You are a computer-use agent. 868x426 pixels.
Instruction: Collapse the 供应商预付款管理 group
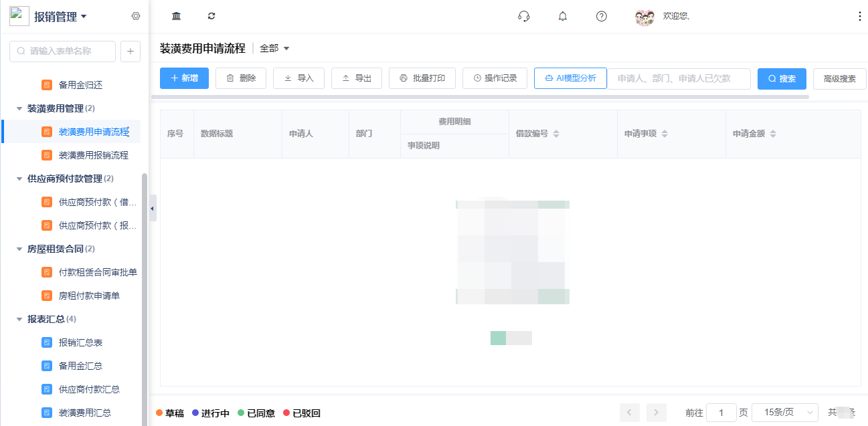point(19,179)
